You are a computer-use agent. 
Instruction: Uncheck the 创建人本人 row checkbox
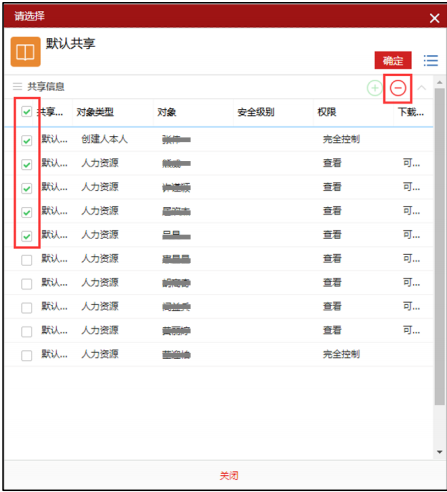click(27, 140)
